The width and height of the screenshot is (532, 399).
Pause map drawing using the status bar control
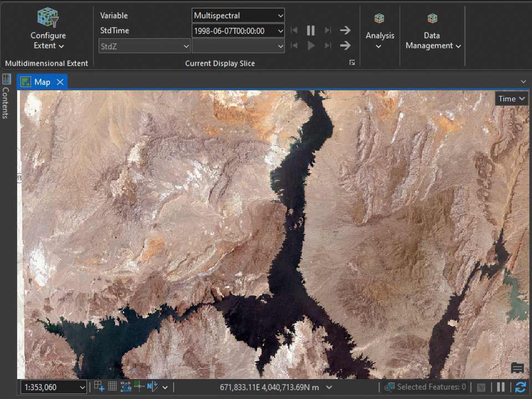click(501, 387)
